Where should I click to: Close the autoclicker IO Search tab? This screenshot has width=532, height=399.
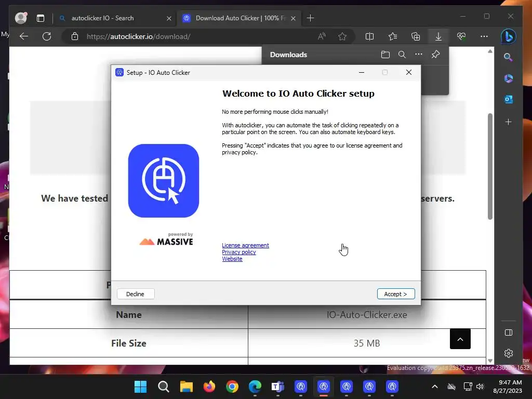point(169,18)
